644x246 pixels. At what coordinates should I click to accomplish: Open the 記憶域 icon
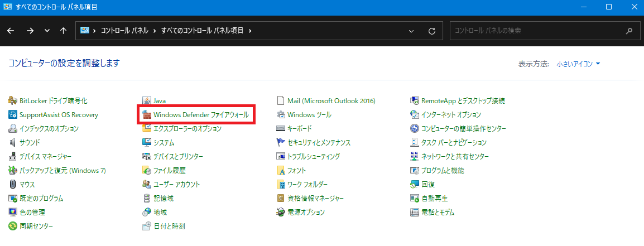pos(146,199)
